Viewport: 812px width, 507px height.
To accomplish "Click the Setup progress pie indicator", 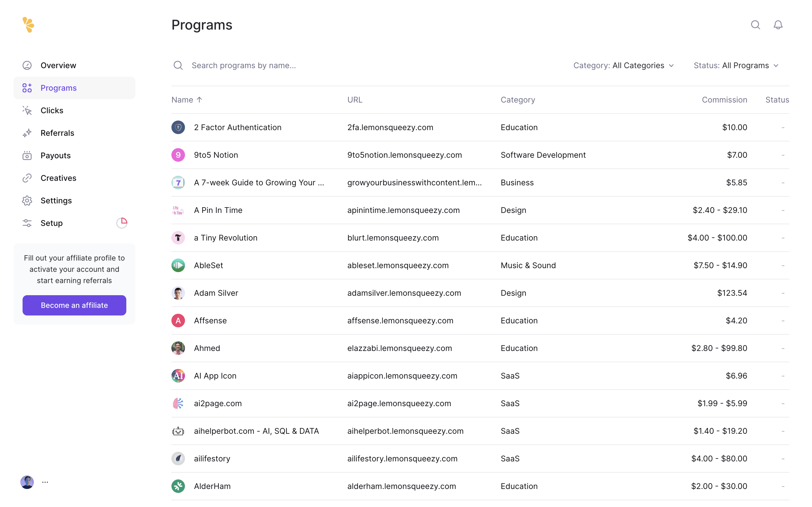I will (122, 223).
